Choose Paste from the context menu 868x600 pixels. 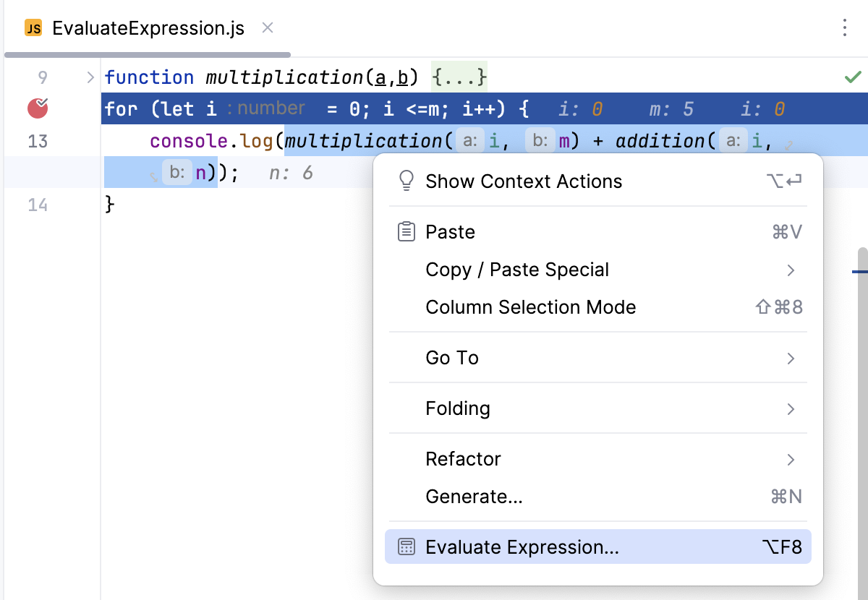(450, 231)
